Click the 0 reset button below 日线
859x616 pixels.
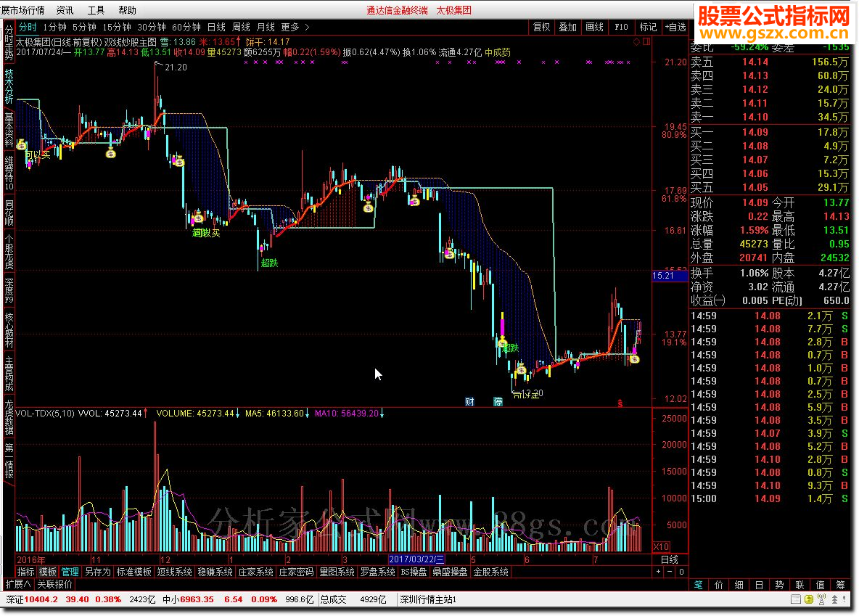tap(681, 572)
